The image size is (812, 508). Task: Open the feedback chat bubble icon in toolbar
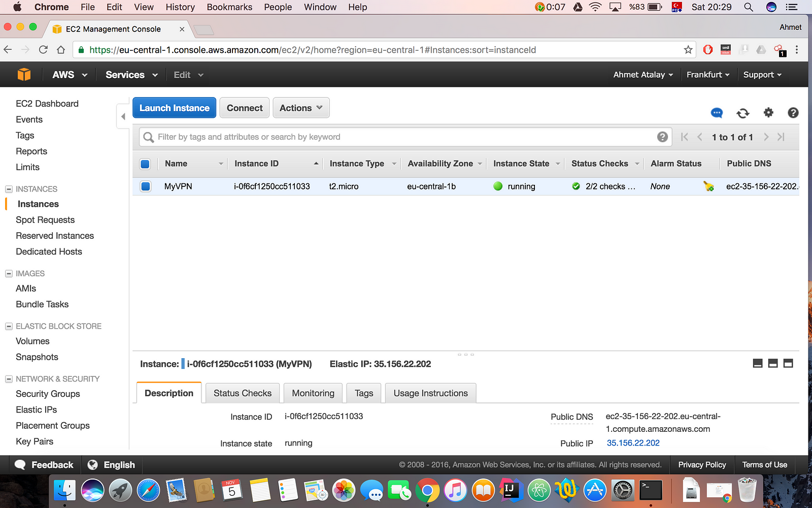click(x=717, y=113)
